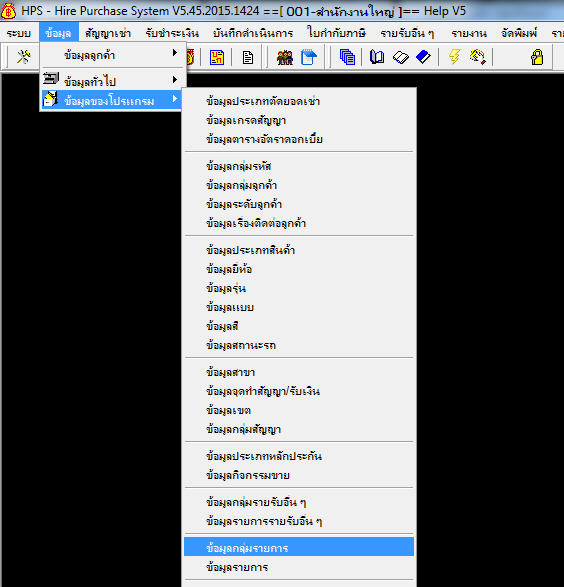Click the yellow lightning bolt icon

tap(454, 57)
